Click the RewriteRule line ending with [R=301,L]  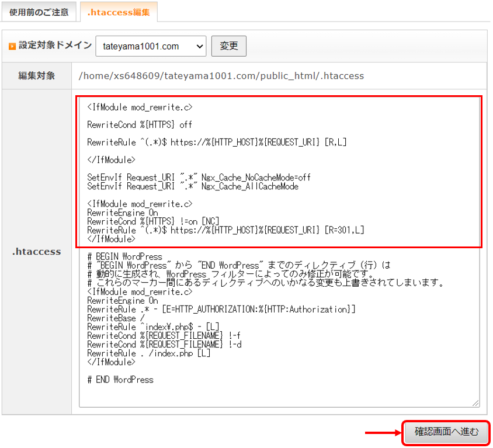(225, 230)
